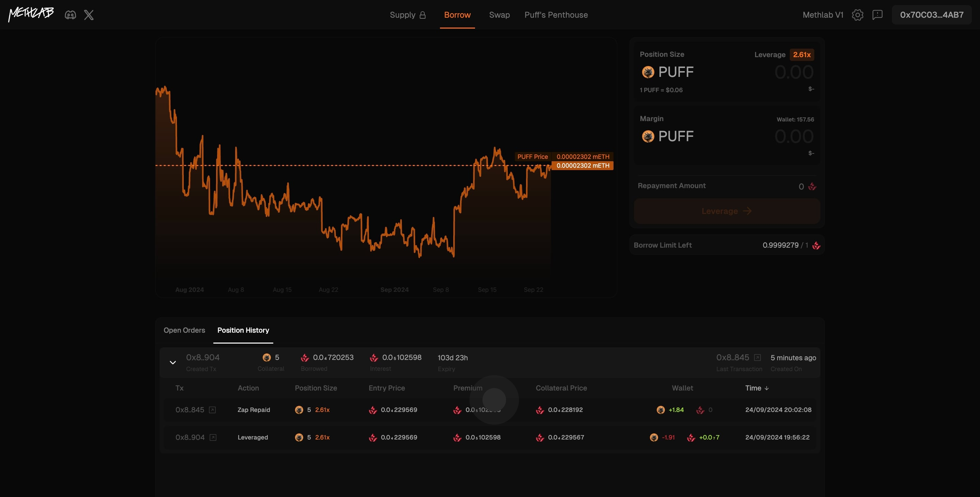Open external link icon for 0x8..845 last transaction

[x=757, y=358]
